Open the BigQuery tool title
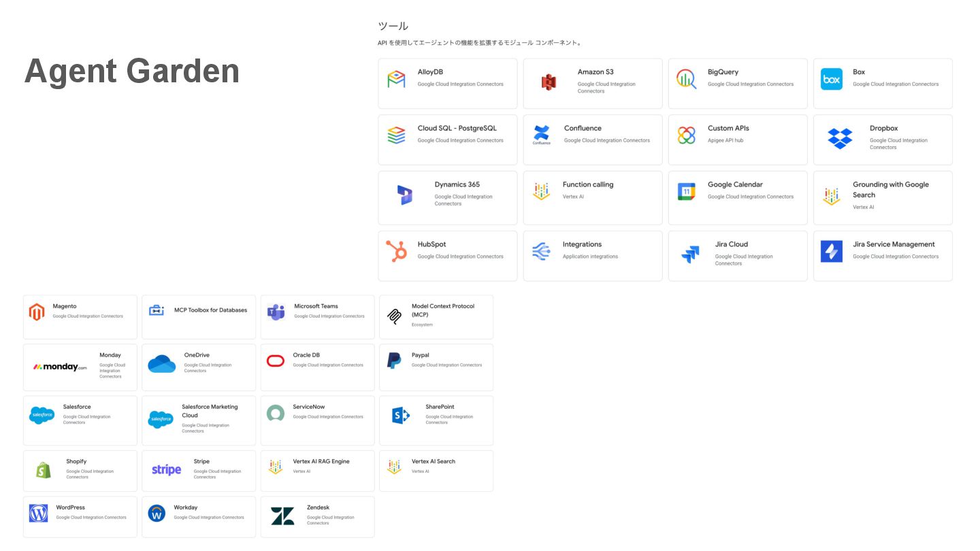The image size is (980, 551). 723,72
